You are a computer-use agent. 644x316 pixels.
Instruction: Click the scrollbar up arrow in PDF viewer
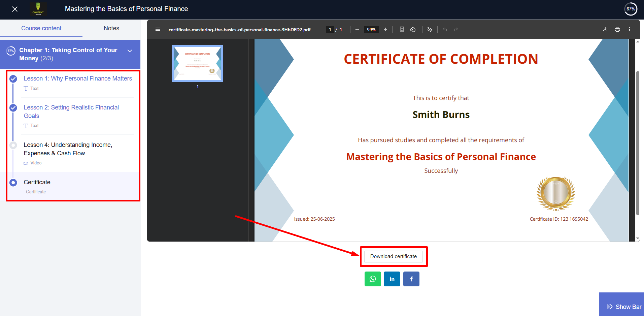coord(638,41)
